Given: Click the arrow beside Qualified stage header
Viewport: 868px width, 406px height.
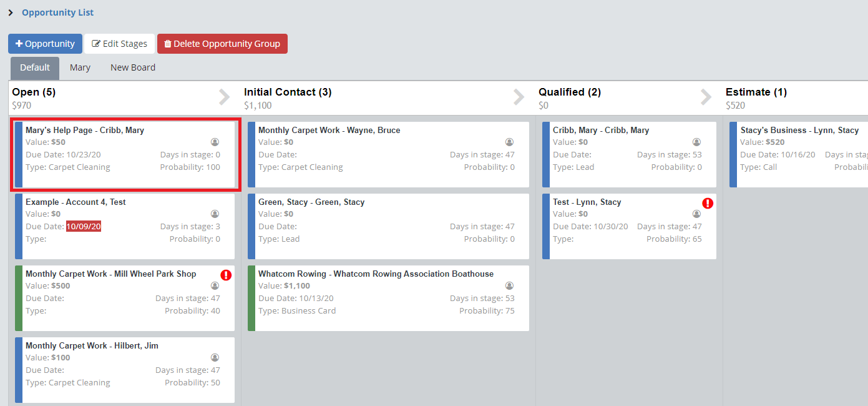Looking at the screenshot, I should click(x=706, y=97).
